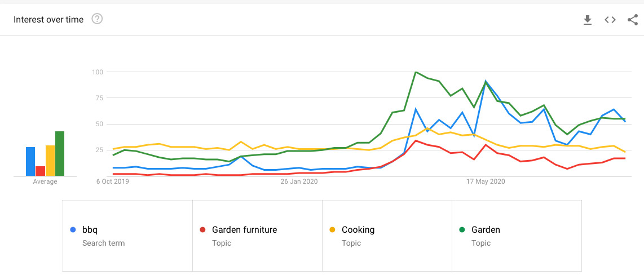
Task: Open the Garden topic card
Action: (517, 236)
